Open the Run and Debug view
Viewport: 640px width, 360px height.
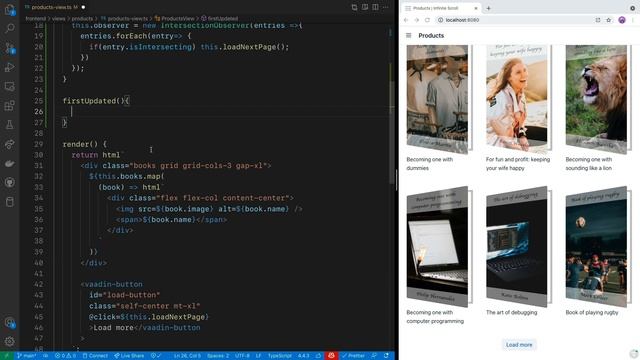(9, 67)
